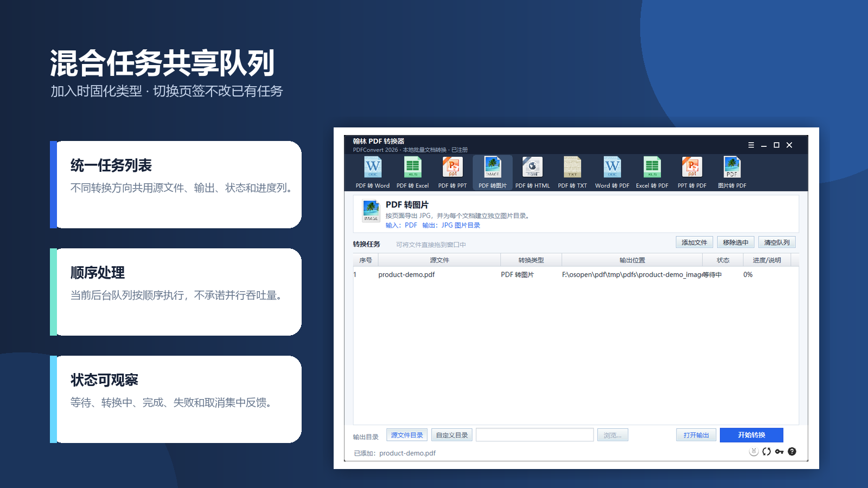
Task: Click the yen purchase icon
Action: click(x=754, y=452)
